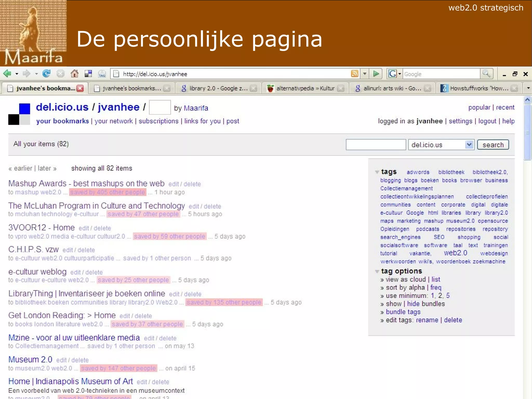This screenshot has height=399, width=532.
Task: Open Mashup Awards bookmark link
Action: [86, 183]
